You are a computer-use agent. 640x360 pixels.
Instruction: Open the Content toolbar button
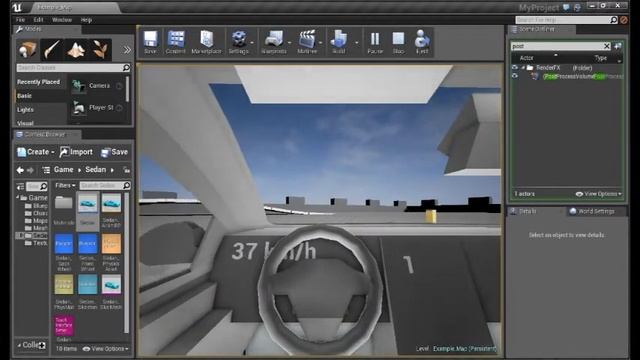(176, 42)
